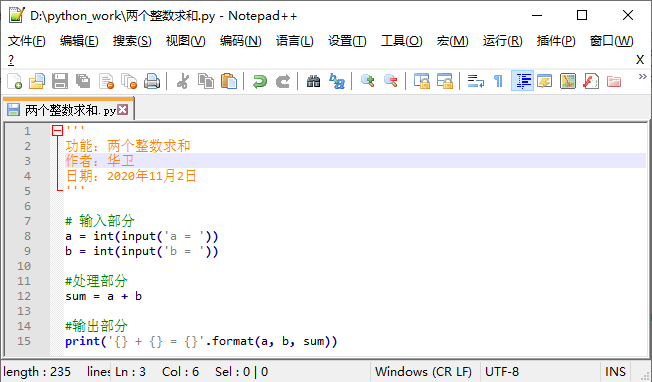This screenshot has width=652, height=382.
Task: Show all characters pilcrow icon
Action: coord(498,81)
